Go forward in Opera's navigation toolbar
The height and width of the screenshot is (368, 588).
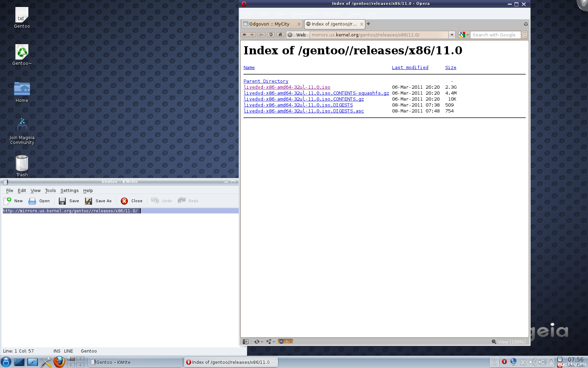click(x=252, y=35)
